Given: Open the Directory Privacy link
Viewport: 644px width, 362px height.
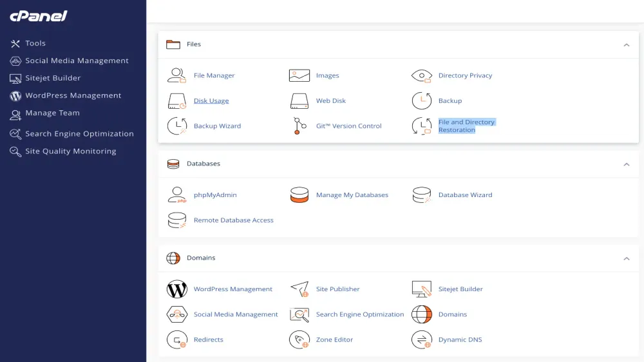Looking at the screenshot, I should tap(465, 75).
